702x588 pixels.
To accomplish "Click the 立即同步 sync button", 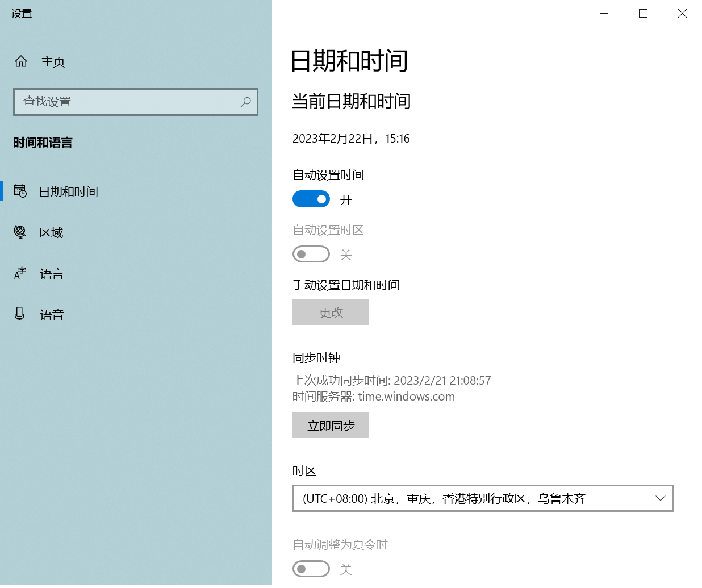I will pyautogui.click(x=331, y=424).
